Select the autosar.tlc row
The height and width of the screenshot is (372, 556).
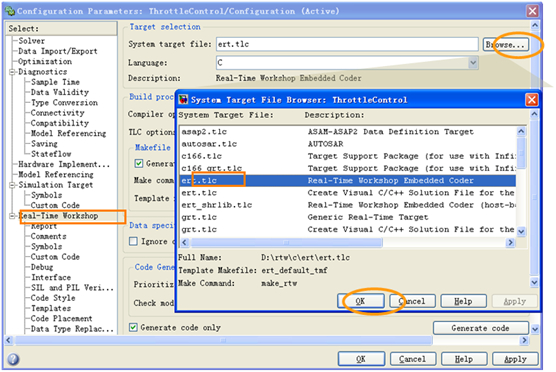point(348,144)
